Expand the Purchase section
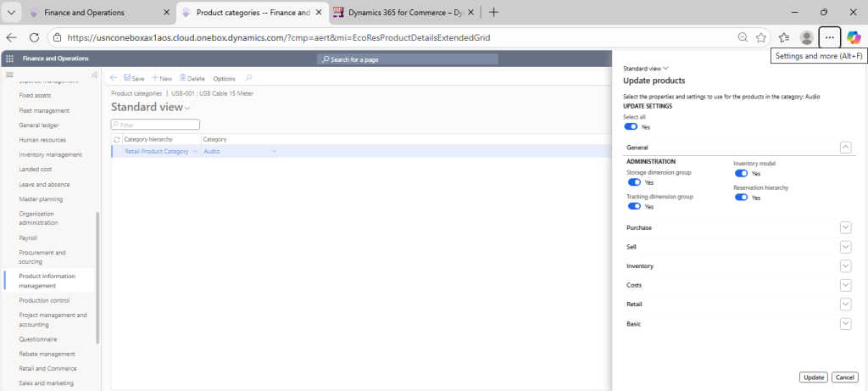 845,227
